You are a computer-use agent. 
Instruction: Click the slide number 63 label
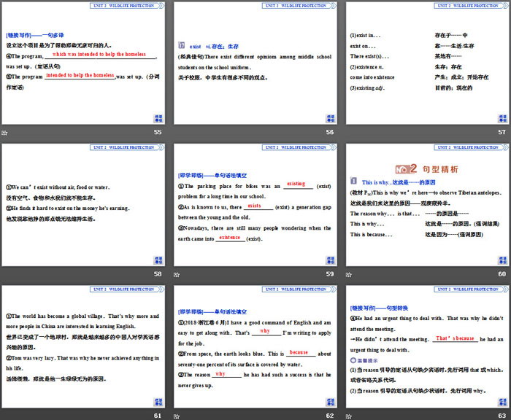(x=502, y=416)
